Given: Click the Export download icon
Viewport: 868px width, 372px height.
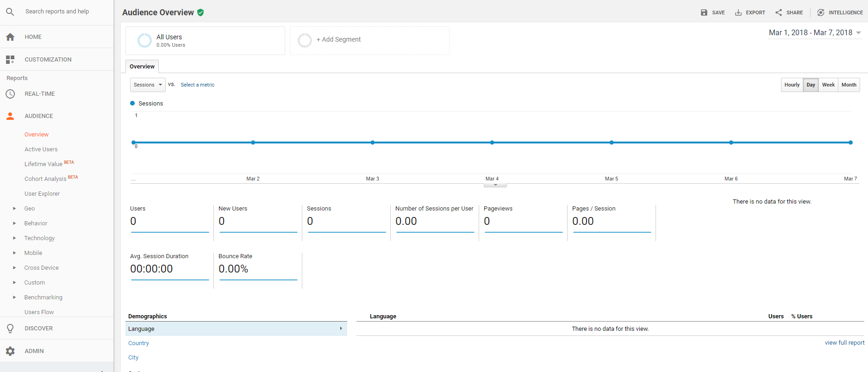Looking at the screenshot, I should [738, 12].
